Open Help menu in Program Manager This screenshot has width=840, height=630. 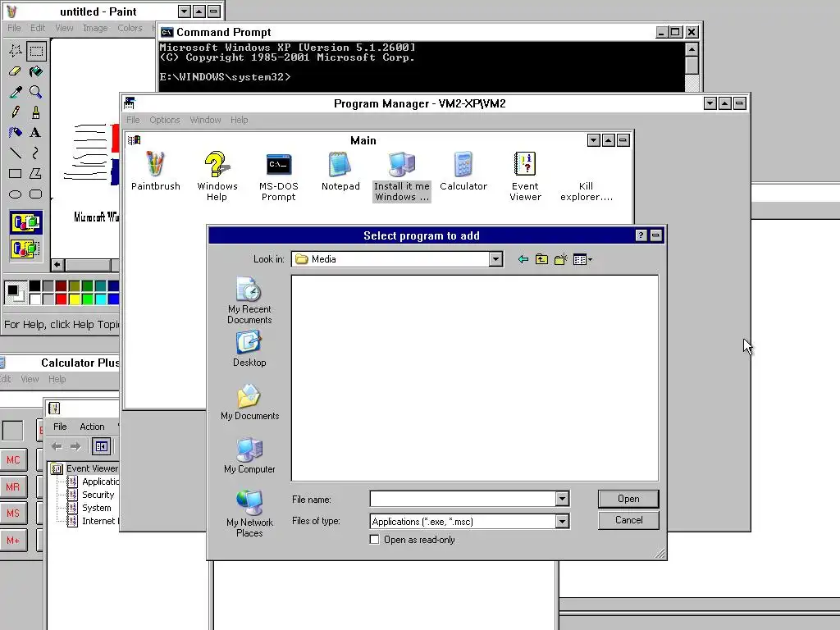(x=239, y=120)
